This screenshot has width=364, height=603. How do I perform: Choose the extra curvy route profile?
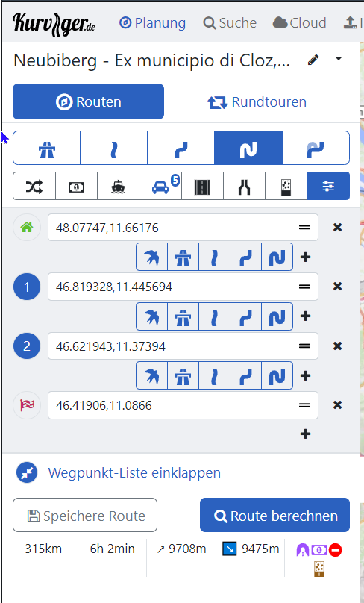(248, 148)
